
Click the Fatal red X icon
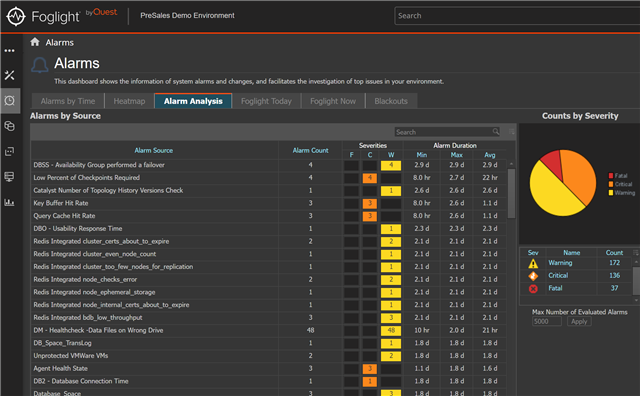click(x=533, y=289)
